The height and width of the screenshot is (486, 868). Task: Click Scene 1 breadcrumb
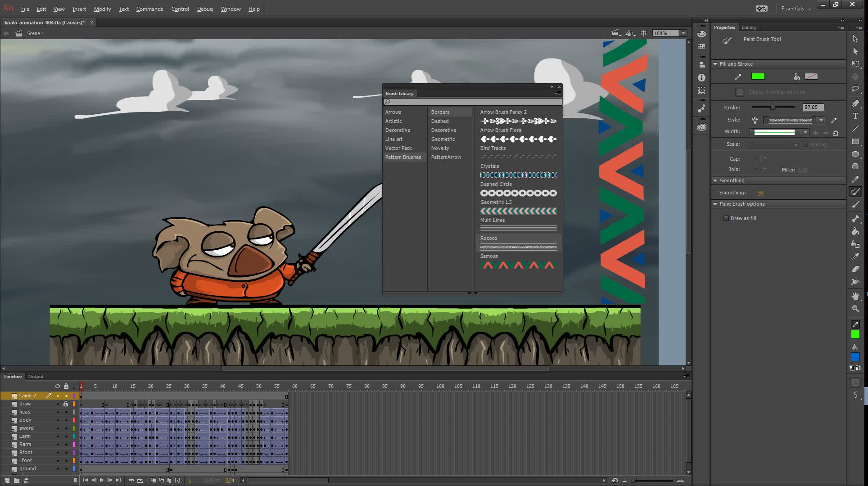pyautogui.click(x=36, y=33)
